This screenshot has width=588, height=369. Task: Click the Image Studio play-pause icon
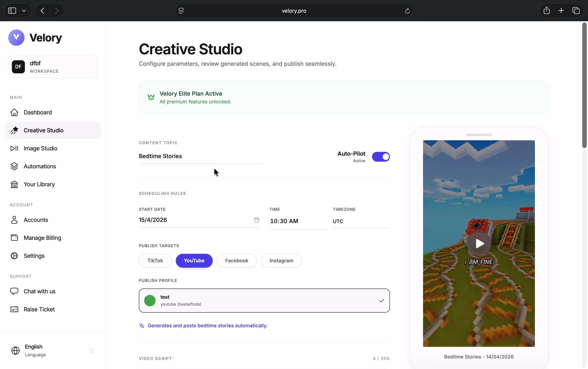pos(14,148)
